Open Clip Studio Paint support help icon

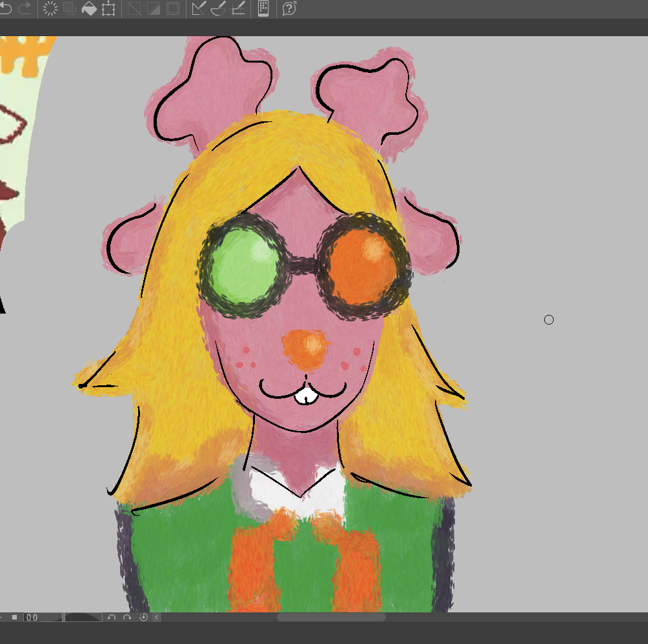tap(289, 8)
